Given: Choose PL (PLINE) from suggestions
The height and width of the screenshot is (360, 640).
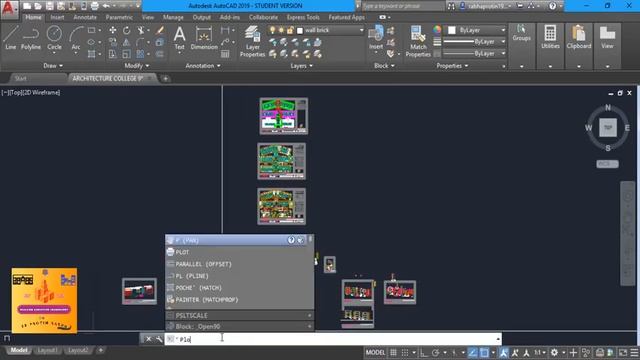Looking at the screenshot, I should click(240, 276).
